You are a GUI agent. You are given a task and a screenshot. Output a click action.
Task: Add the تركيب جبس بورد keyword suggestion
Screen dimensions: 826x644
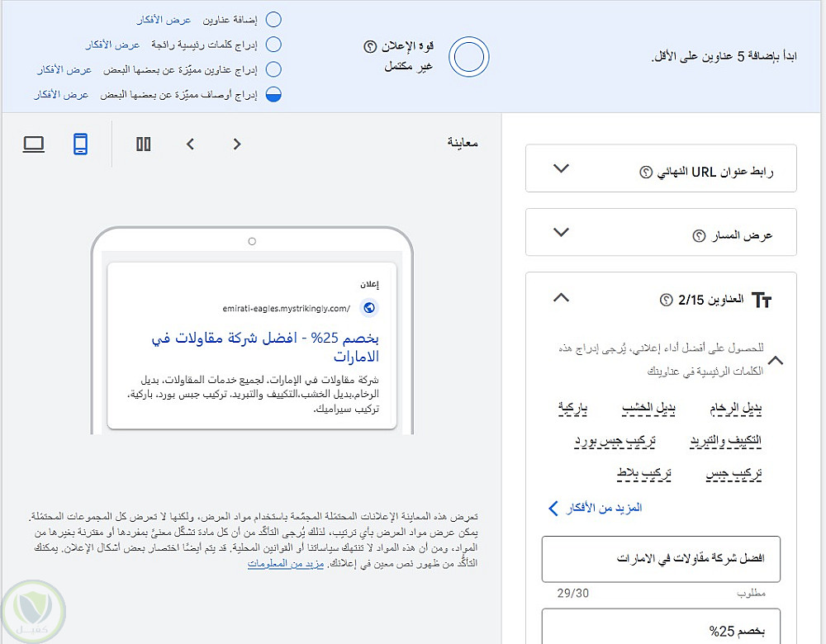click(615, 441)
